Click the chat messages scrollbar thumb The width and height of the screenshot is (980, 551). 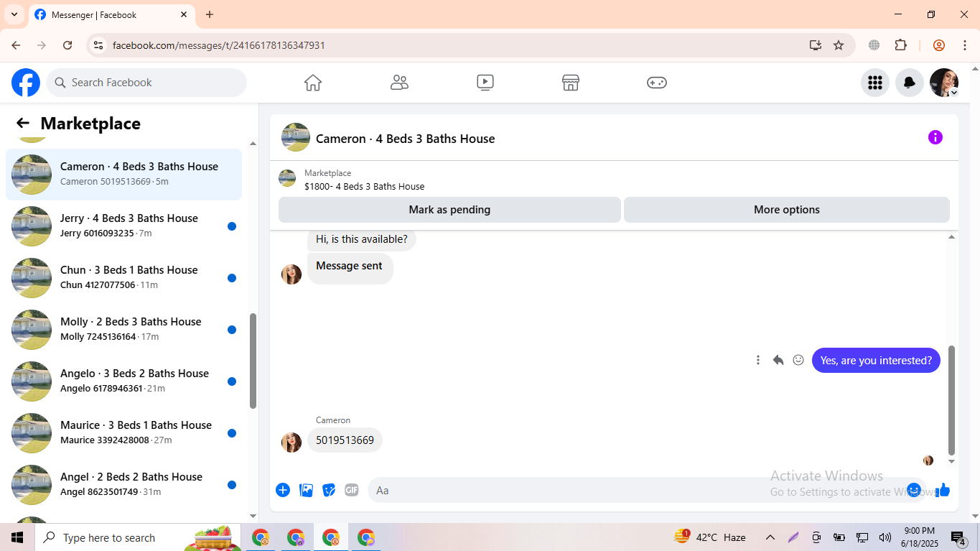tap(952, 400)
